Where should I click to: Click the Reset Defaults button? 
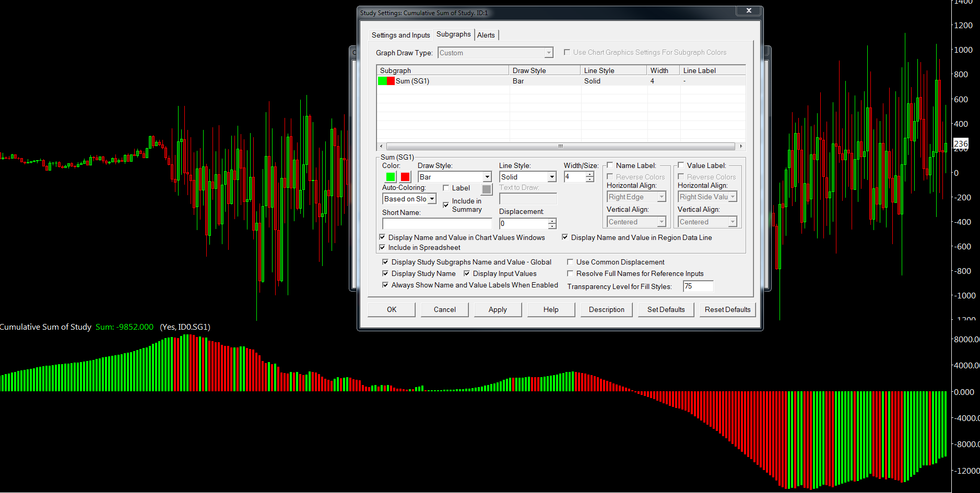[727, 309]
